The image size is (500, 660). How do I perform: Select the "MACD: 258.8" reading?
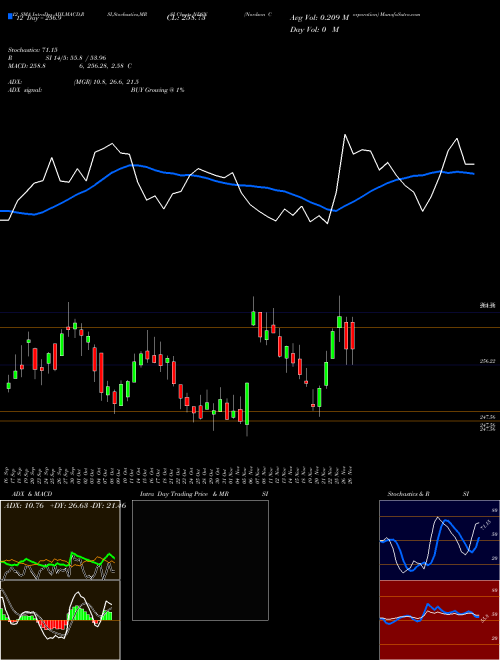(x=27, y=66)
